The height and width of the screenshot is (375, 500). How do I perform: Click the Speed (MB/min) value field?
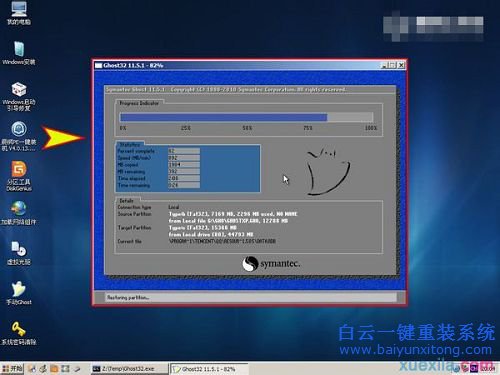tap(184, 158)
